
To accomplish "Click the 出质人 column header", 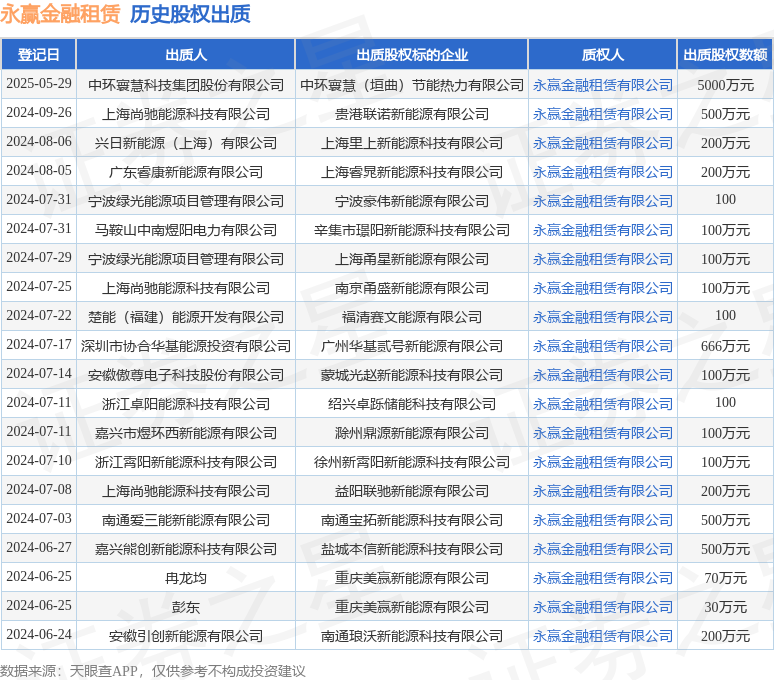I will 186,54.
